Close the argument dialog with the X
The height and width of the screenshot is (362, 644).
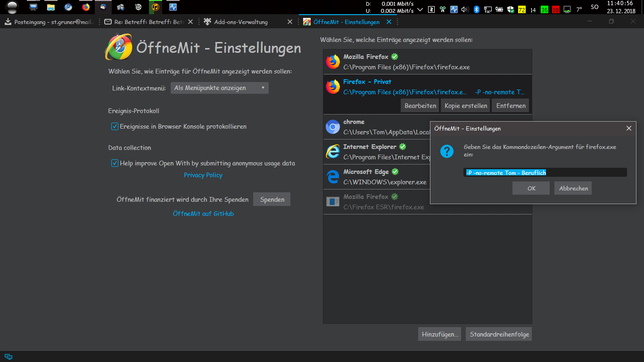pos(628,128)
